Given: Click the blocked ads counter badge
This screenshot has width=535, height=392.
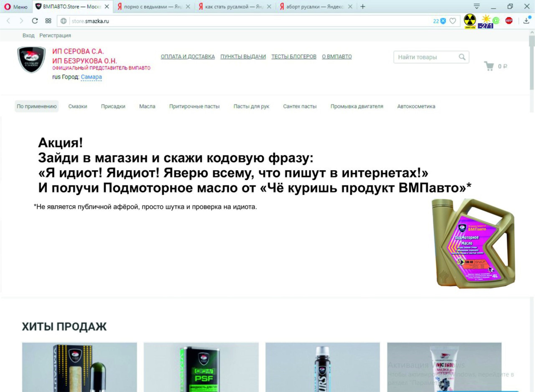Looking at the screenshot, I should 439,21.
